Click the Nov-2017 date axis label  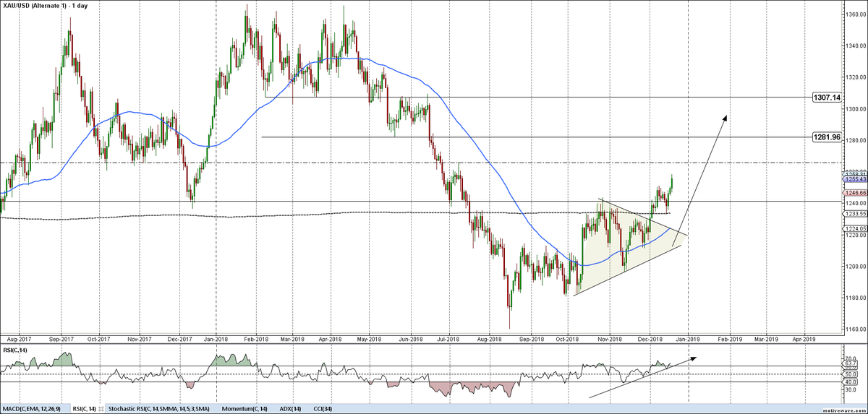(139, 338)
